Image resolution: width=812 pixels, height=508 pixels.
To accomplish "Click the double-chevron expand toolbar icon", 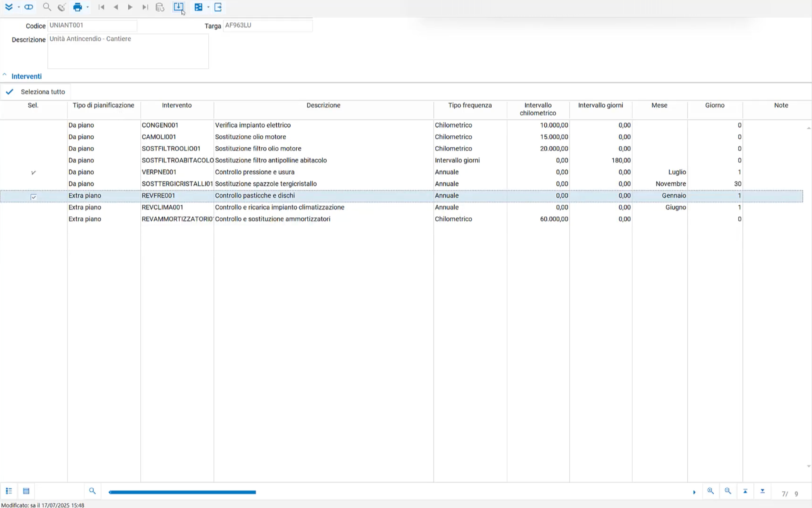I will pos(9,7).
